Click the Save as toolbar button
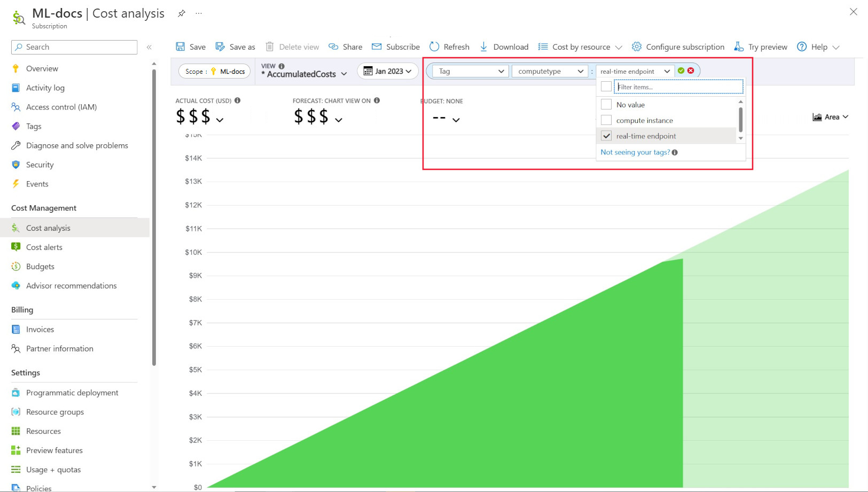The width and height of the screenshot is (868, 492). pos(235,46)
